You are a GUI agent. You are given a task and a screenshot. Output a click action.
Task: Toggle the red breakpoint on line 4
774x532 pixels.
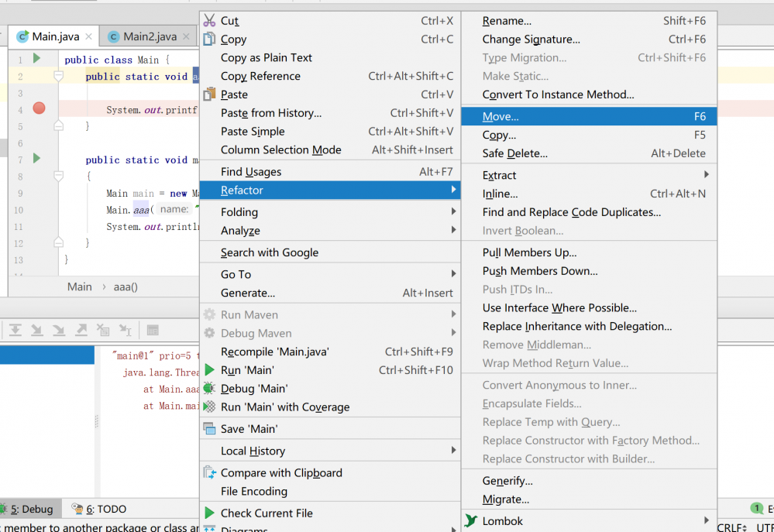39,108
